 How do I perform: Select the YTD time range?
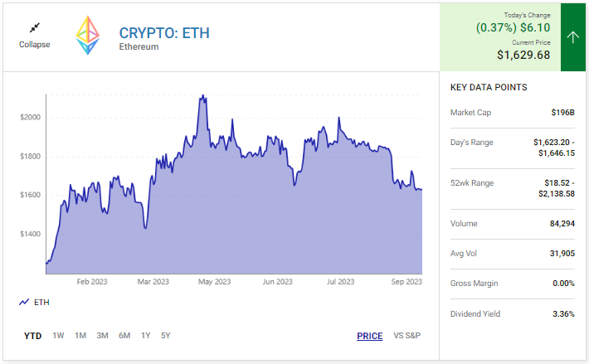pyautogui.click(x=33, y=336)
